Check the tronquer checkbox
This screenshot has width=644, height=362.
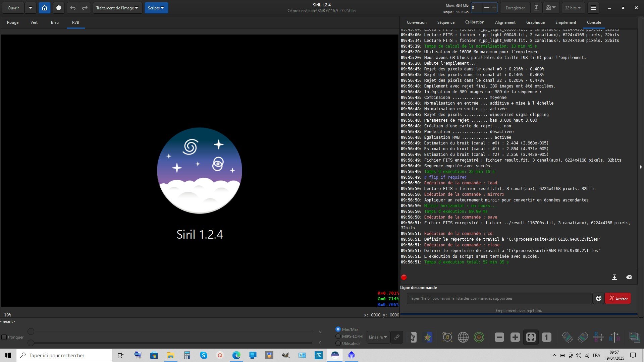click(4, 337)
